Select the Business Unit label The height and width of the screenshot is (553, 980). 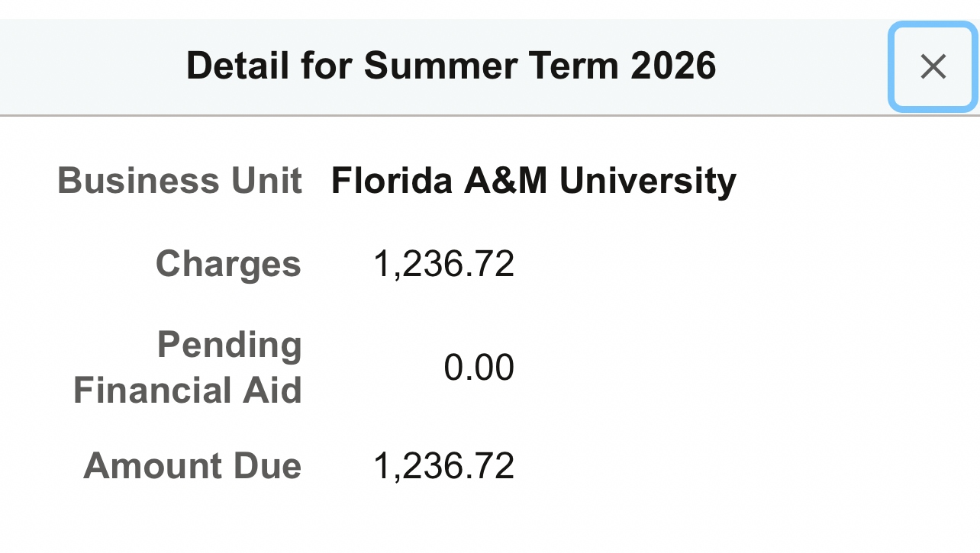(x=180, y=182)
